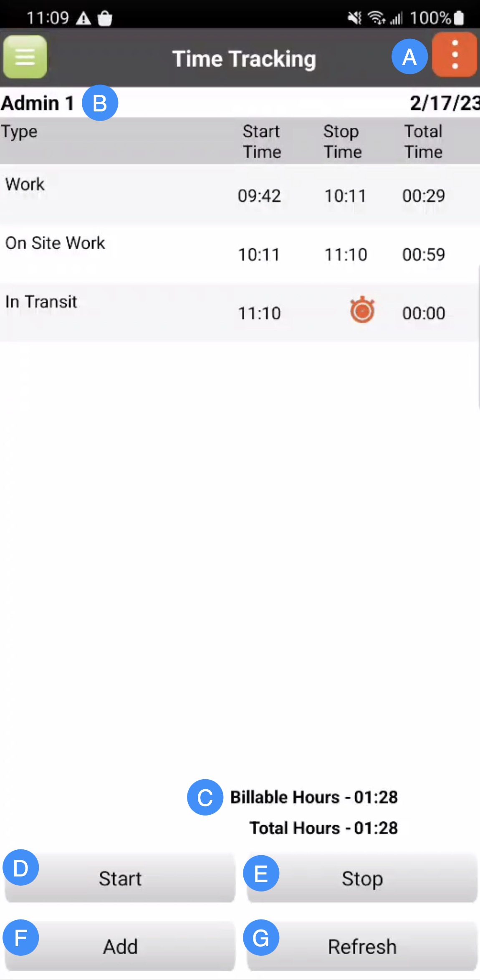Tap the battery indicator in status bar
Image resolution: width=480 pixels, height=980 pixels.
(459, 18)
